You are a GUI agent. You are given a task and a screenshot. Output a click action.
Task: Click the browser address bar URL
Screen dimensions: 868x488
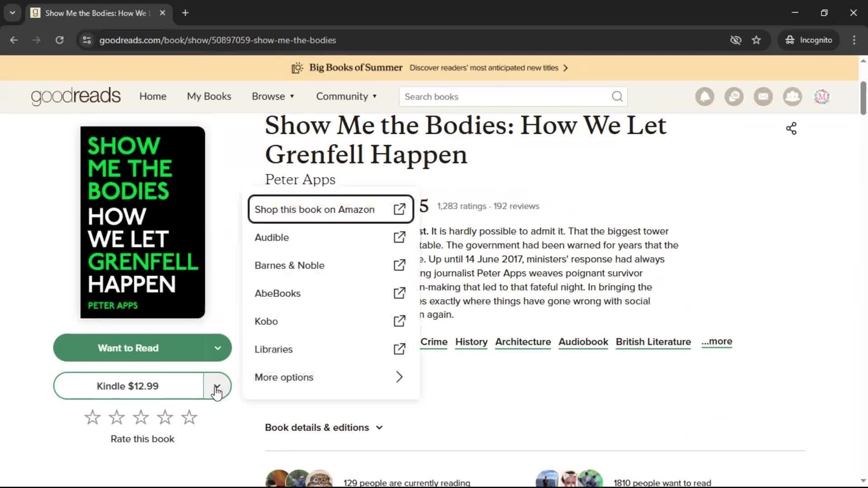pos(217,40)
